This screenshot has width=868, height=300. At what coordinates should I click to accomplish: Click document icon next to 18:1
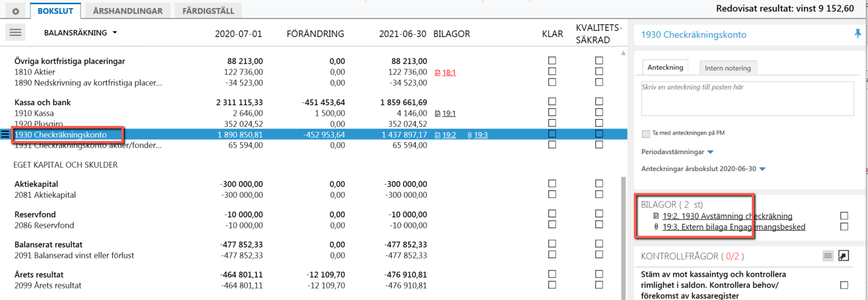(437, 72)
